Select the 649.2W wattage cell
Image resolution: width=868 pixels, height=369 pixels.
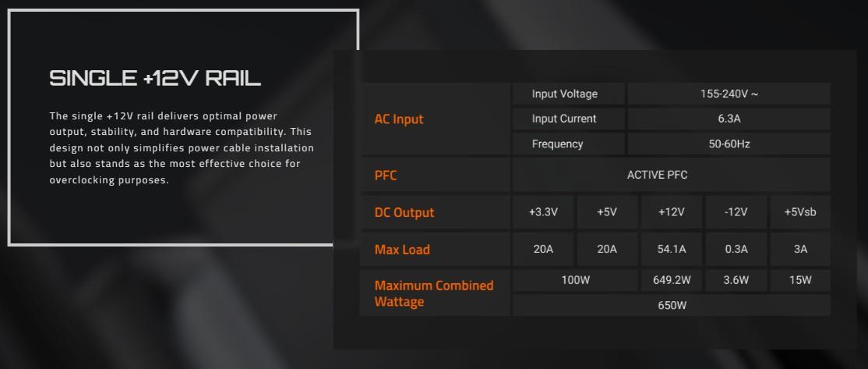click(x=672, y=280)
